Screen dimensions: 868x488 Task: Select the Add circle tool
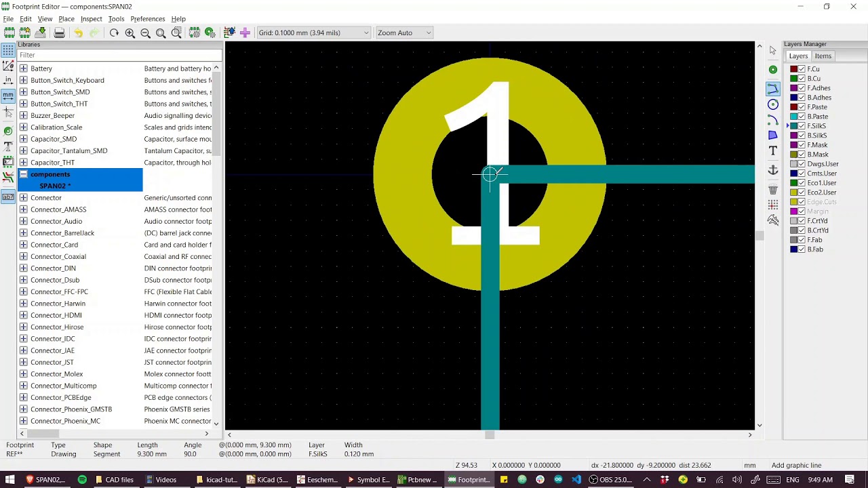[x=773, y=104]
